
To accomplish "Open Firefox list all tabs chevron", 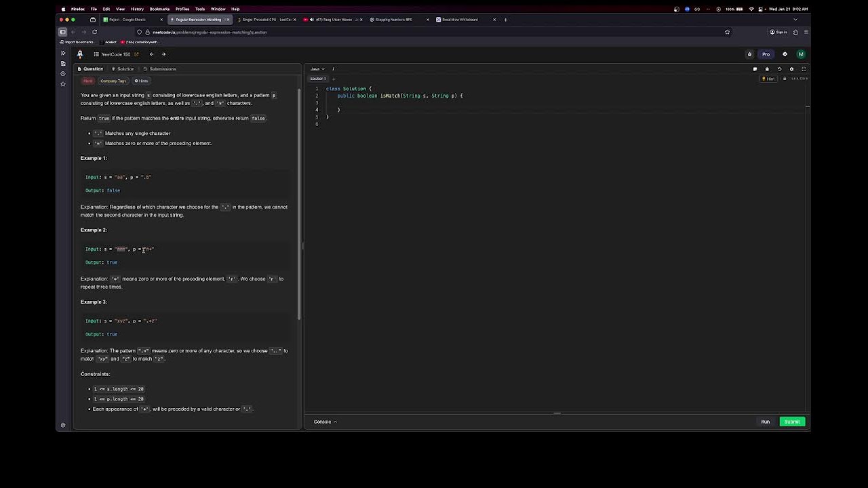I will (x=795, y=20).
